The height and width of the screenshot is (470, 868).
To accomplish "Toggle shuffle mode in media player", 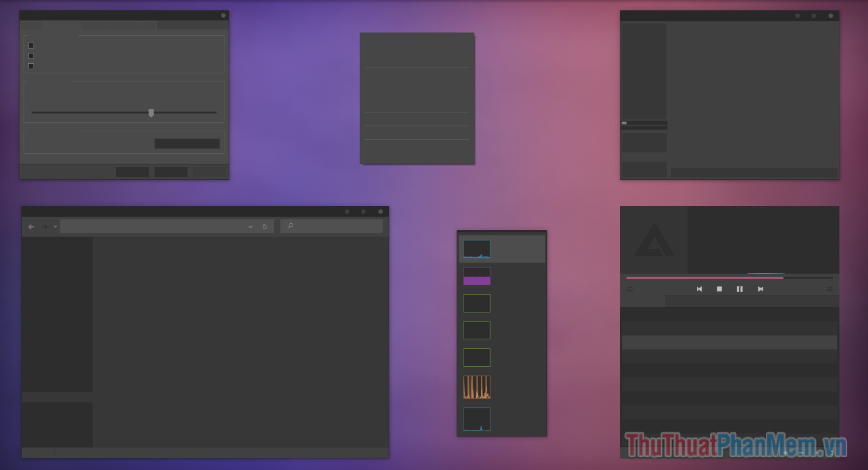I will tap(829, 289).
